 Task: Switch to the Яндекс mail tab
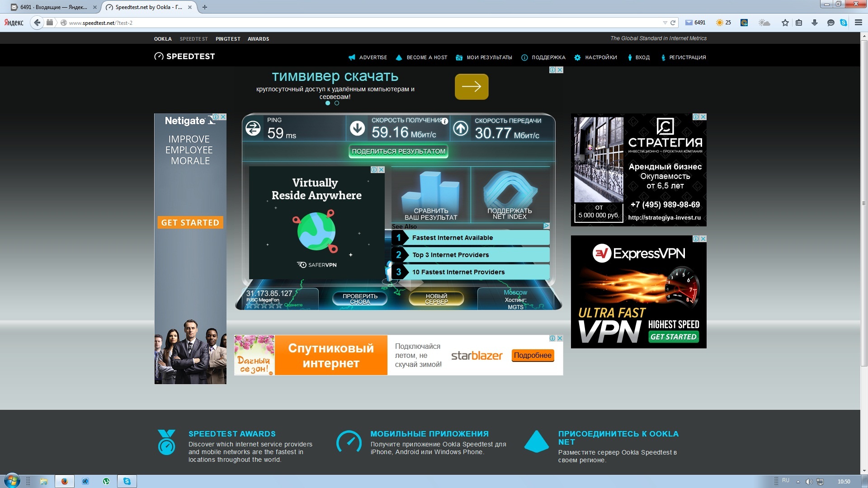tap(53, 7)
